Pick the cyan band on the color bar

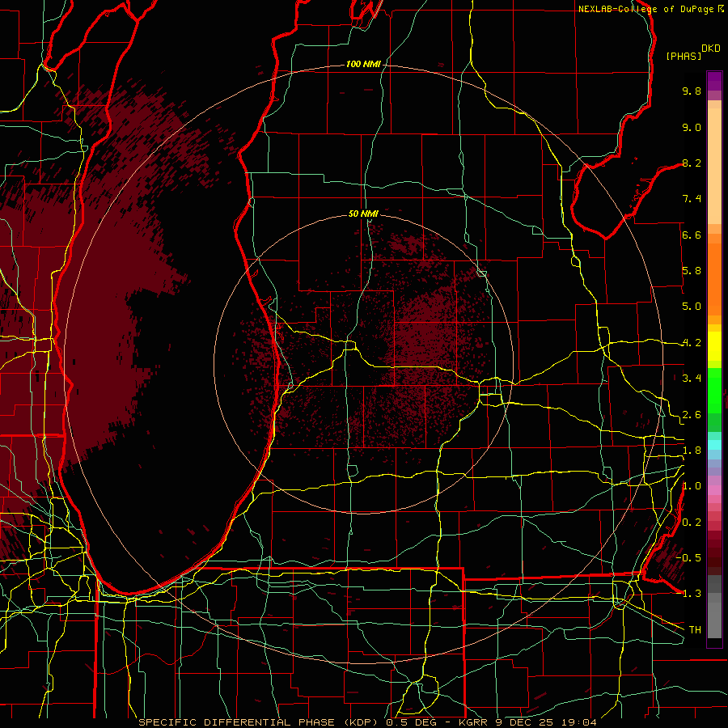click(x=714, y=445)
